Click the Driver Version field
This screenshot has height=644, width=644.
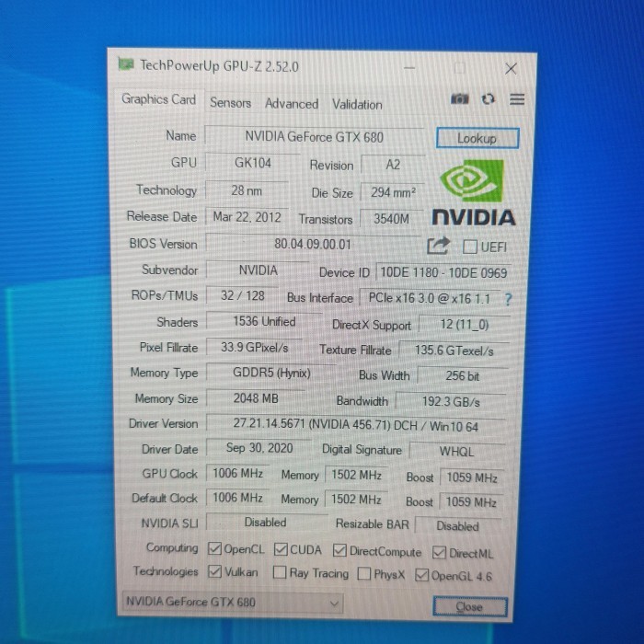[x=356, y=425]
